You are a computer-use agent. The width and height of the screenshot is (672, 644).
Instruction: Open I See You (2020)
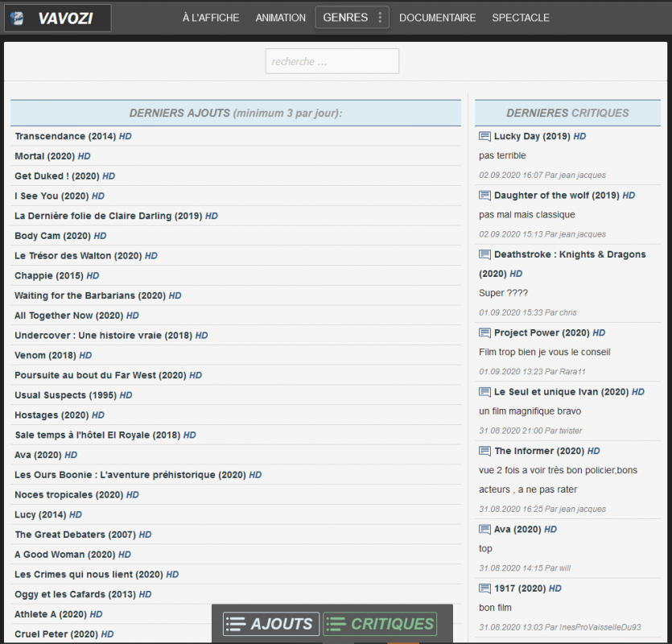(60, 196)
